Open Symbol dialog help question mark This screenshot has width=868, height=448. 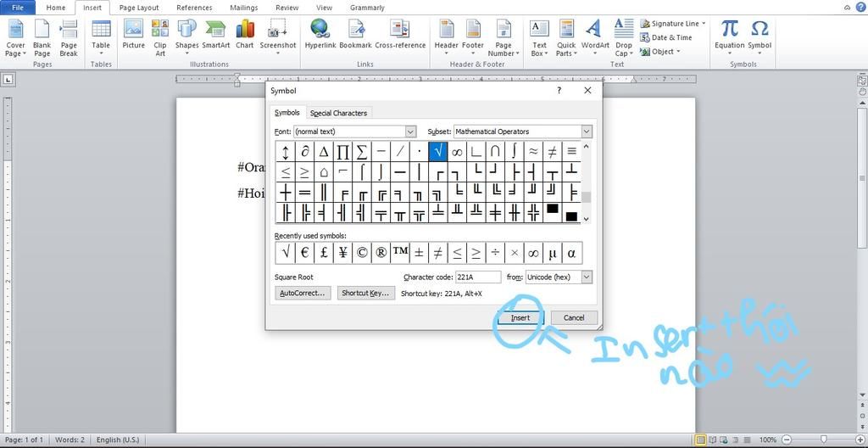pos(559,91)
